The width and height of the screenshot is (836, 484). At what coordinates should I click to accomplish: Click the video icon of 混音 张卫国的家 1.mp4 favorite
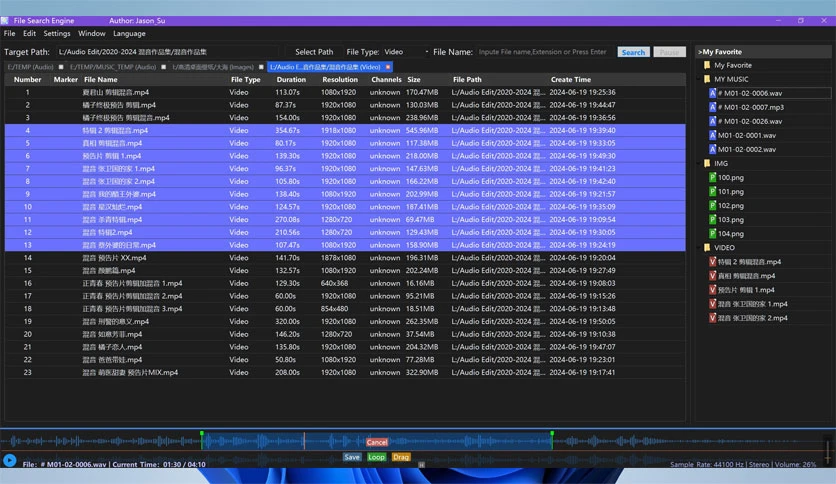712,304
